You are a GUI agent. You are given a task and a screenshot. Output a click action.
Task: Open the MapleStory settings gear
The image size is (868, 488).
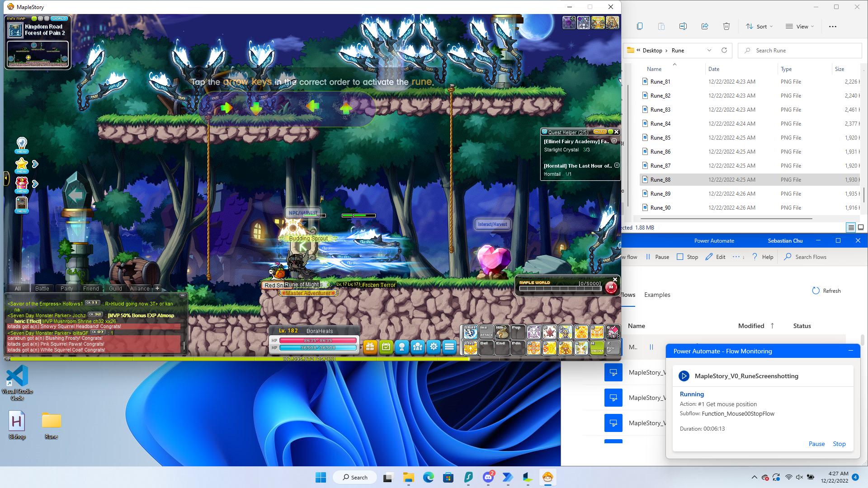point(434,347)
